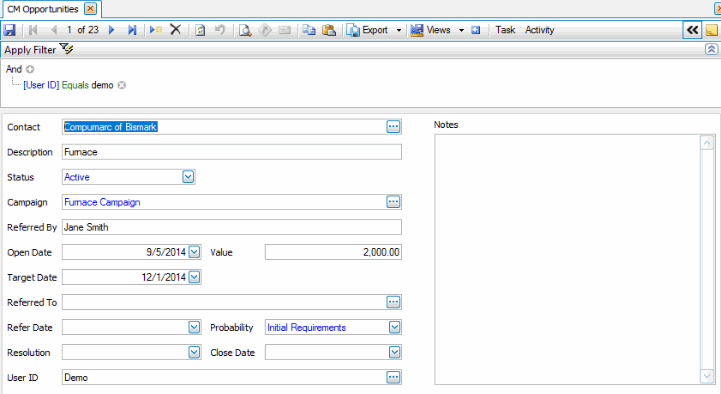Open the Status dropdown
Image resolution: width=721 pixels, height=394 pixels.
pyautogui.click(x=188, y=177)
